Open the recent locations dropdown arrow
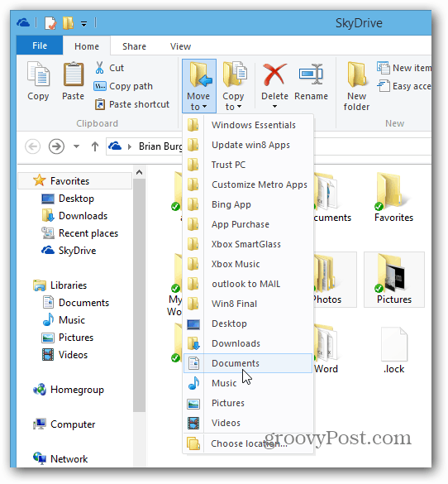This screenshot has height=484, width=448. tap(76, 146)
